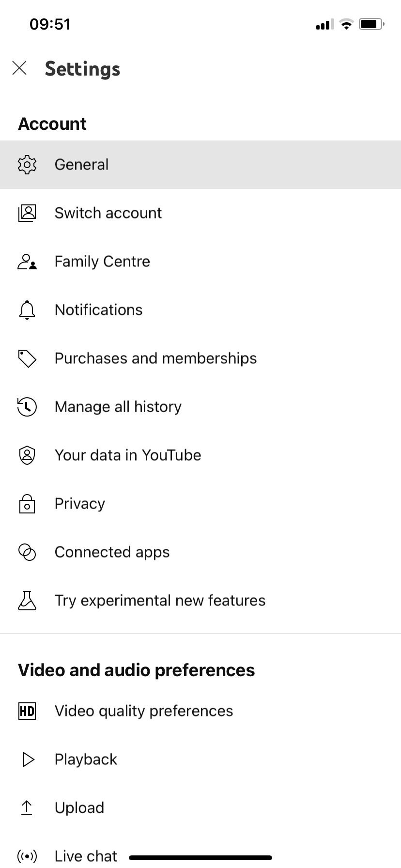Screen dimensions: 401x868
Task: Select Try experimental new features
Action: coord(160,601)
